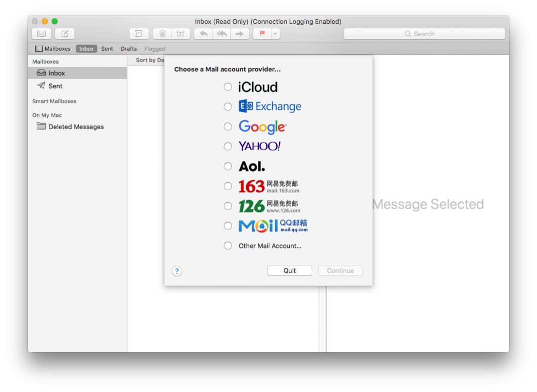
Task: Minimize the Mail window with yellow button
Action: tap(45, 21)
